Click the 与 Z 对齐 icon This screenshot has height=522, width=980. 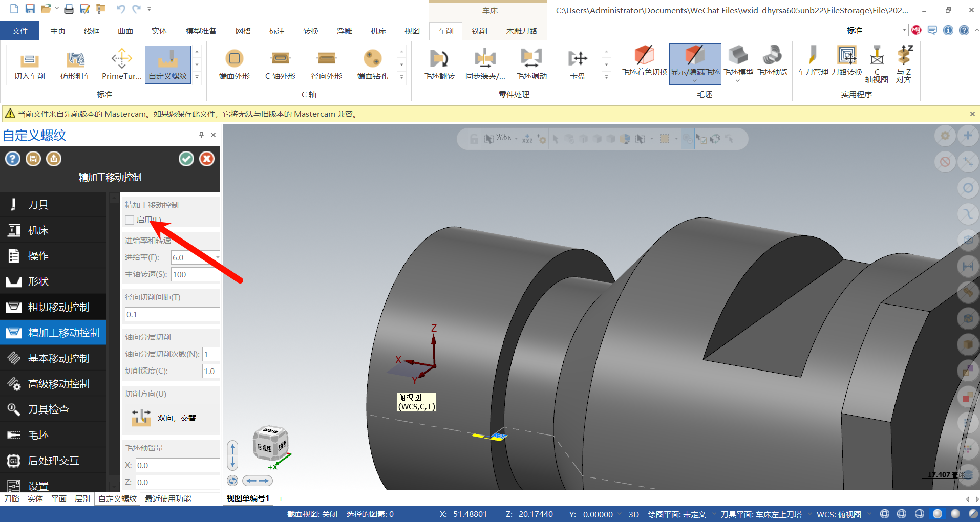coord(904,64)
